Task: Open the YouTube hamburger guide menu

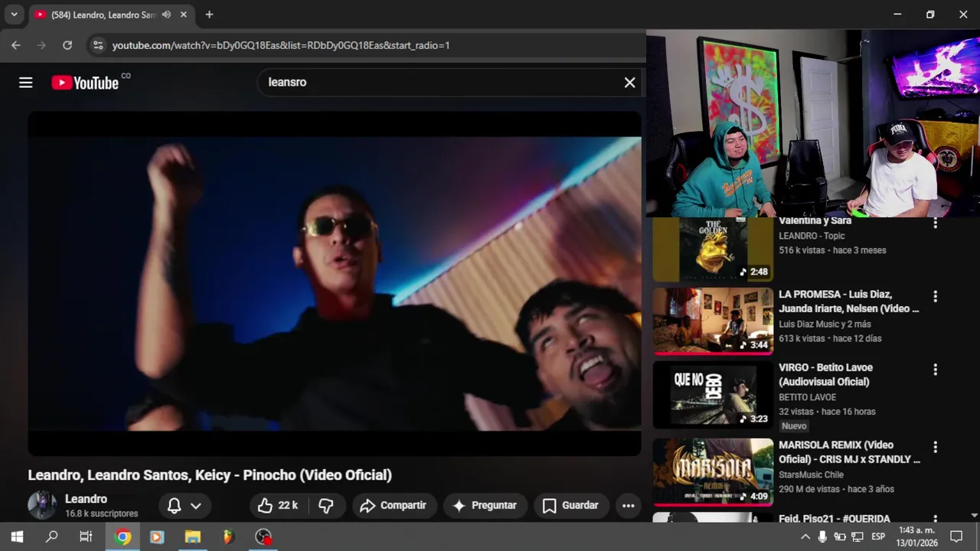Action: [x=26, y=83]
